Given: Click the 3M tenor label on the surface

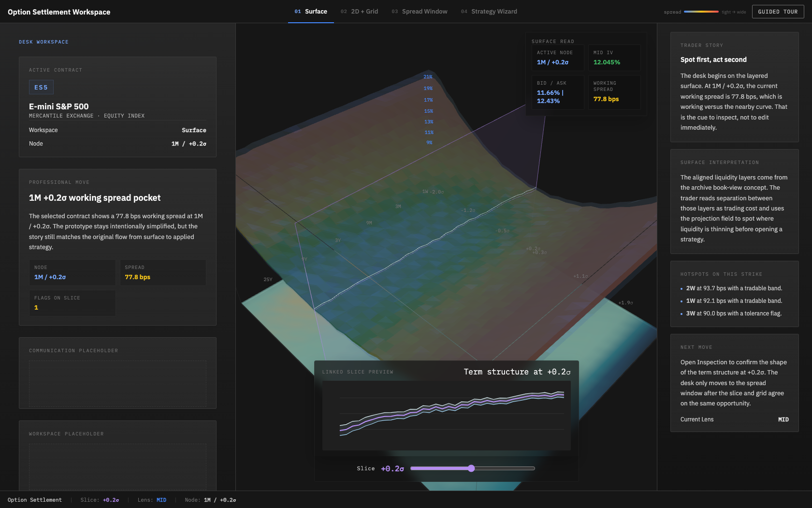Looking at the screenshot, I should click(x=398, y=207).
